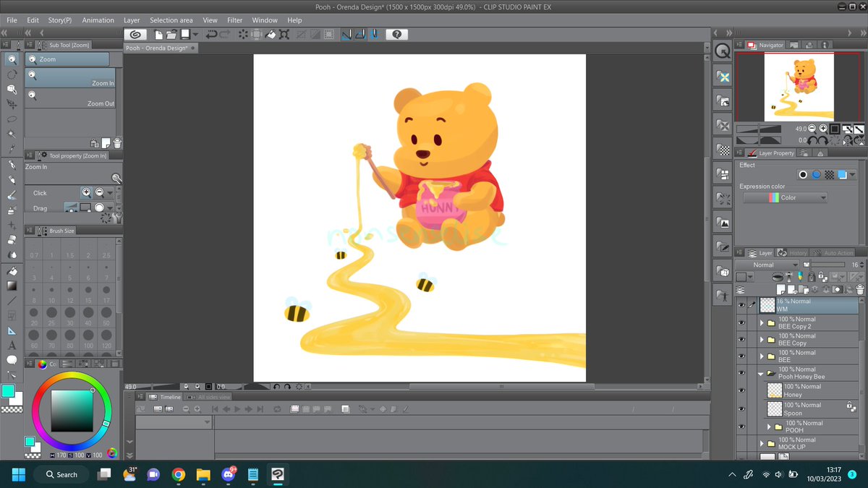Click the Sub Tool delete trash icon
Image resolution: width=868 pixels, height=488 pixels.
click(117, 143)
